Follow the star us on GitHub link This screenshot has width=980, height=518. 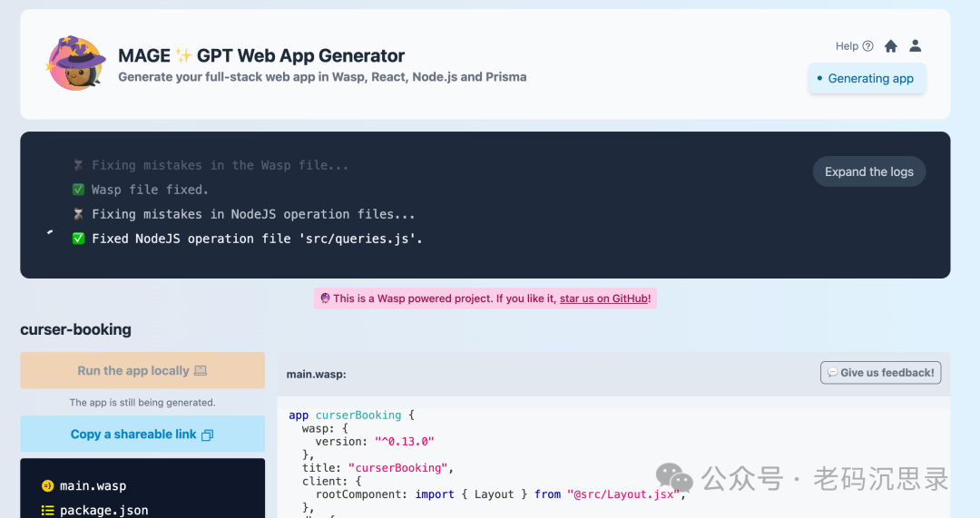(x=604, y=298)
